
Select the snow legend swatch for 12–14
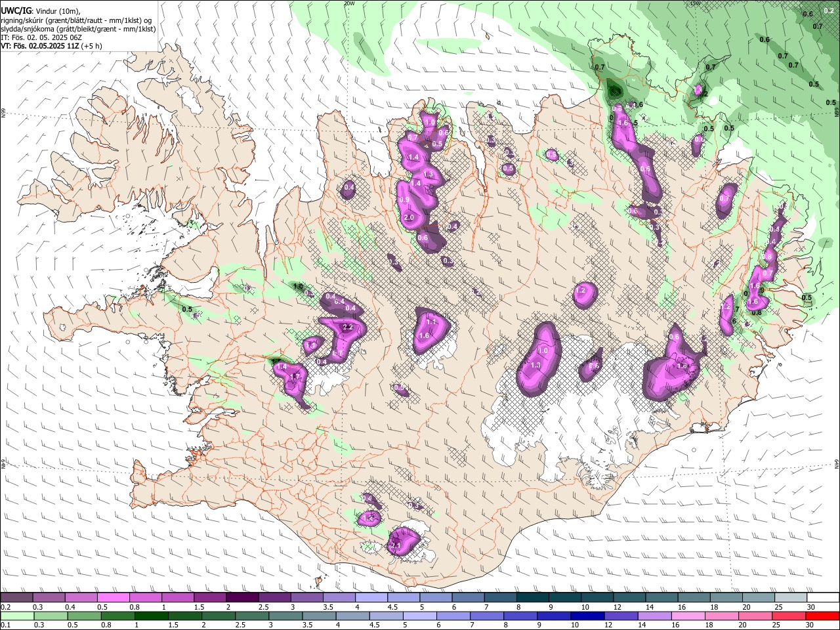tap(629, 598)
